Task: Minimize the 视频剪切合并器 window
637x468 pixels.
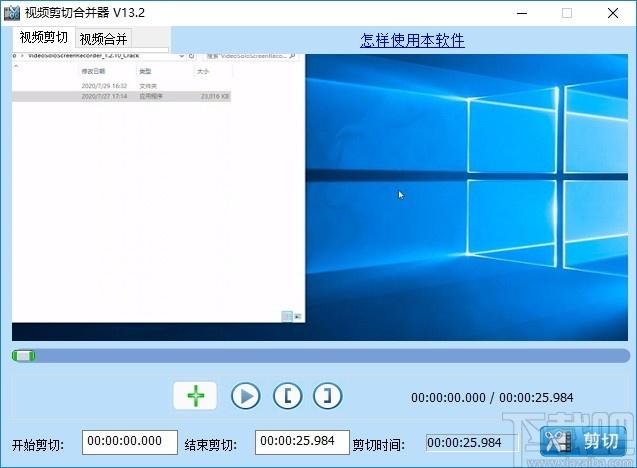Action: coord(522,13)
